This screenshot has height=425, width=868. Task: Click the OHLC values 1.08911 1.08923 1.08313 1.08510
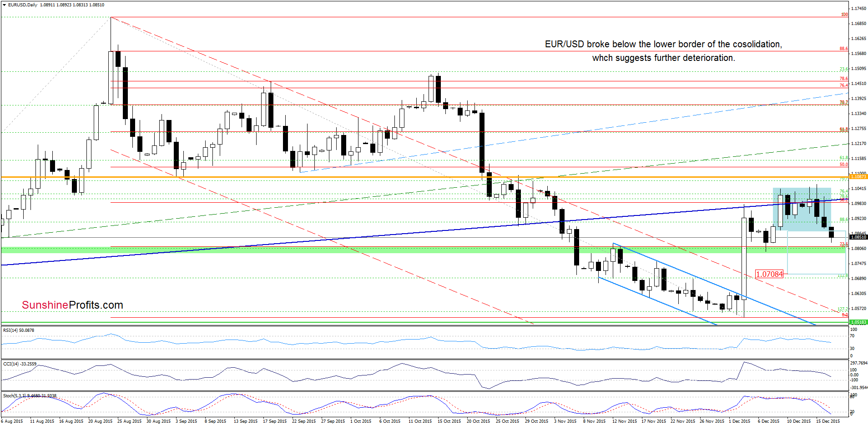(x=72, y=5)
